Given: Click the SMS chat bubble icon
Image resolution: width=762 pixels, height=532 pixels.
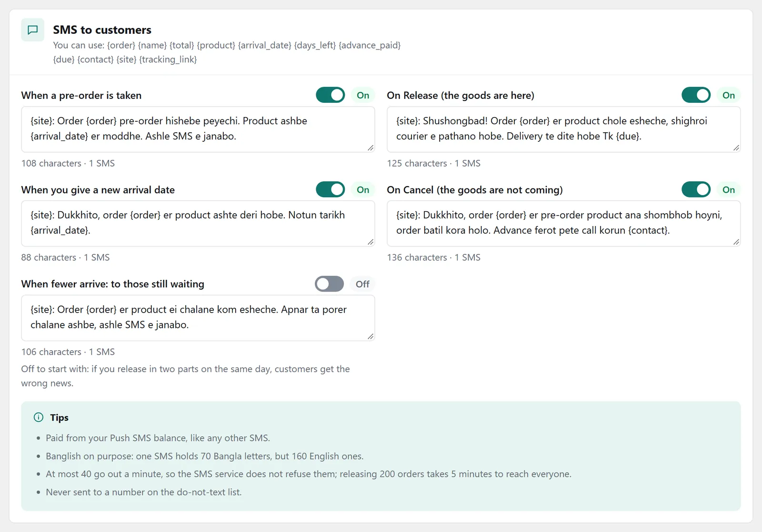Looking at the screenshot, I should [x=33, y=30].
